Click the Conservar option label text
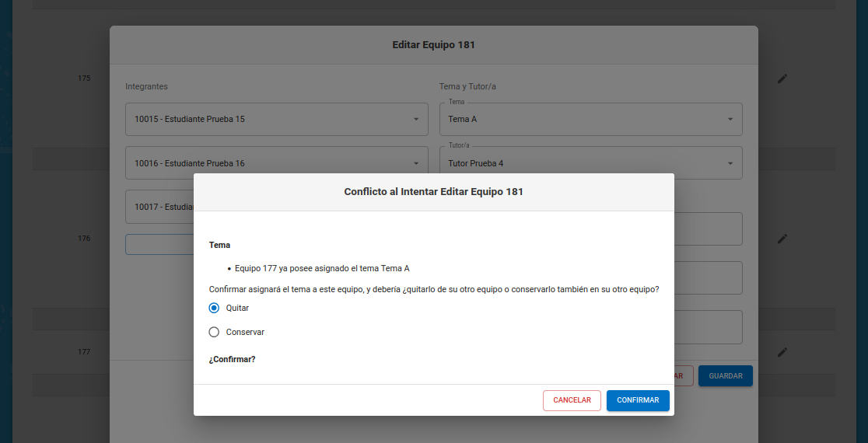 pos(245,332)
